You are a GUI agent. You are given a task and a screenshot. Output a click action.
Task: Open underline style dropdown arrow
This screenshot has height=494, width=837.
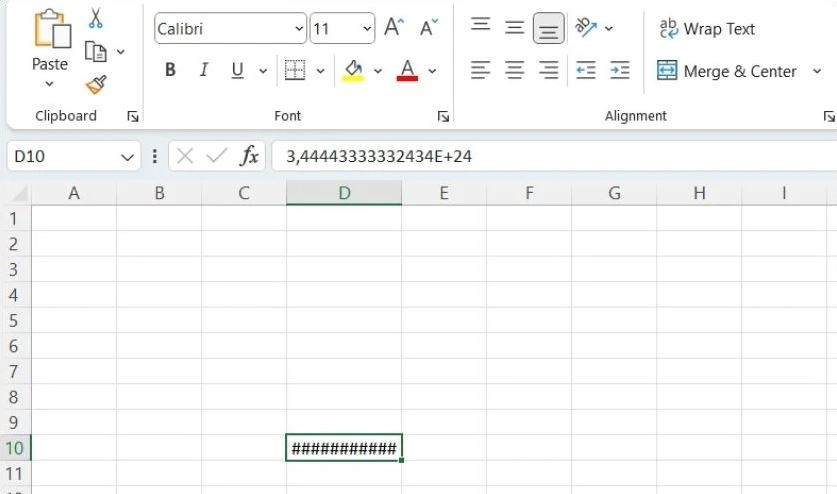[x=263, y=70]
